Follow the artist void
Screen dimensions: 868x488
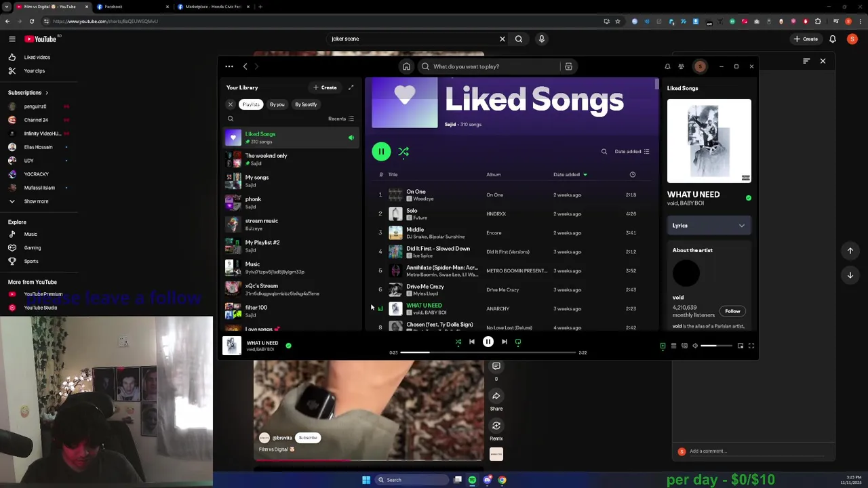(x=732, y=311)
